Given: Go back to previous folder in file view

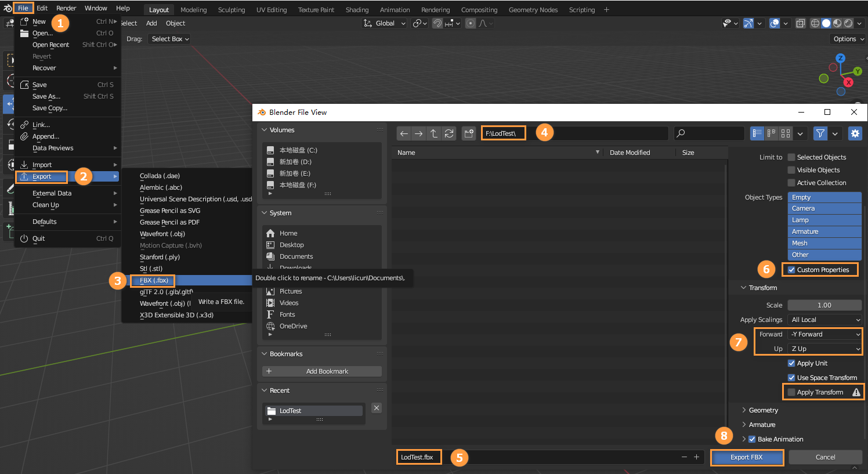Looking at the screenshot, I should [404, 133].
